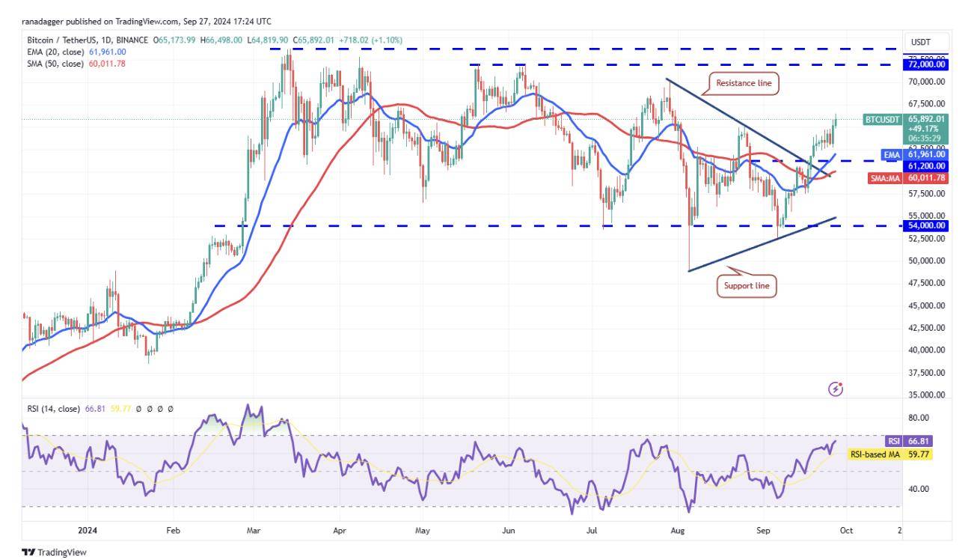The image size is (980, 560).
Task: Click the Resistance line annotation callout
Action: tap(744, 84)
